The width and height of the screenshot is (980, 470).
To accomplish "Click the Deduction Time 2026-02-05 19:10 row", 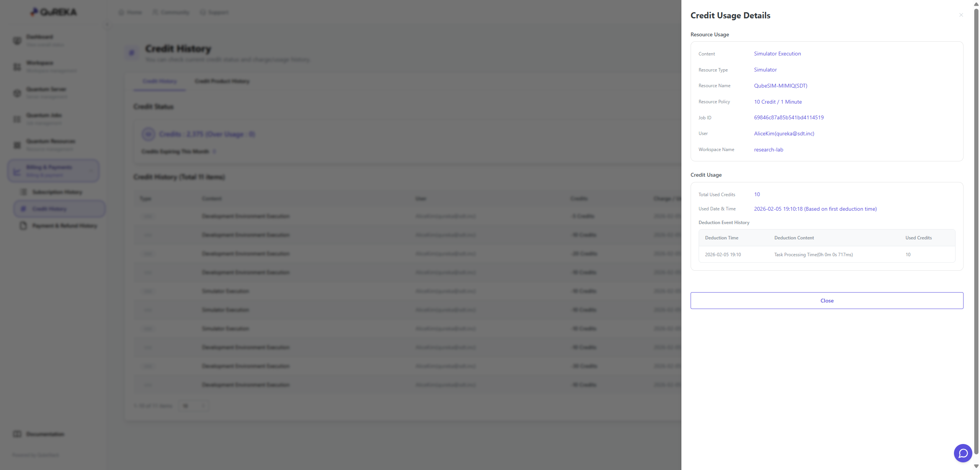I will coord(723,255).
